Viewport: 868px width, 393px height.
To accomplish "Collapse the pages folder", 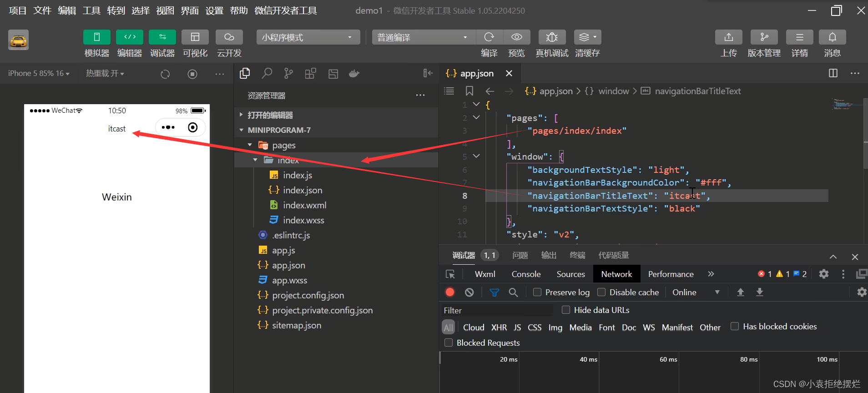I will point(336,145).
